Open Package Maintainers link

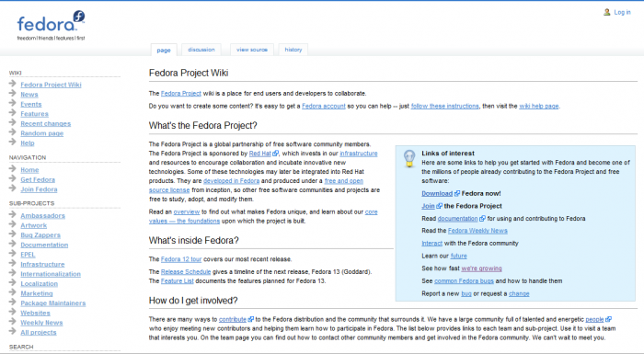point(53,303)
